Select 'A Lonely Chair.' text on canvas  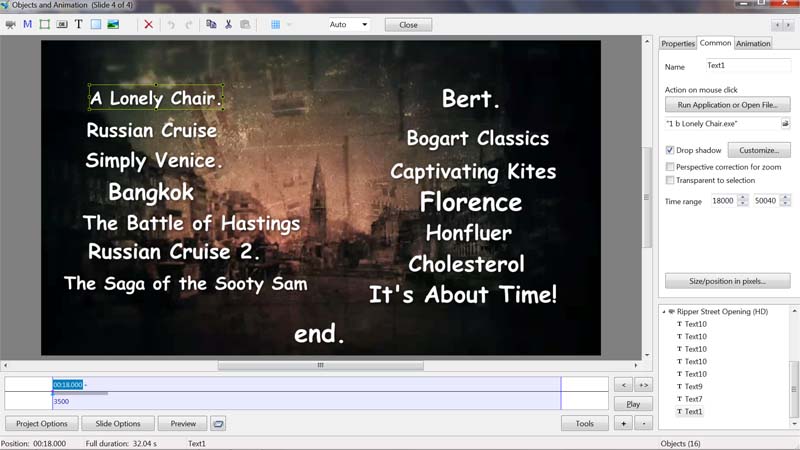click(156, 97)
